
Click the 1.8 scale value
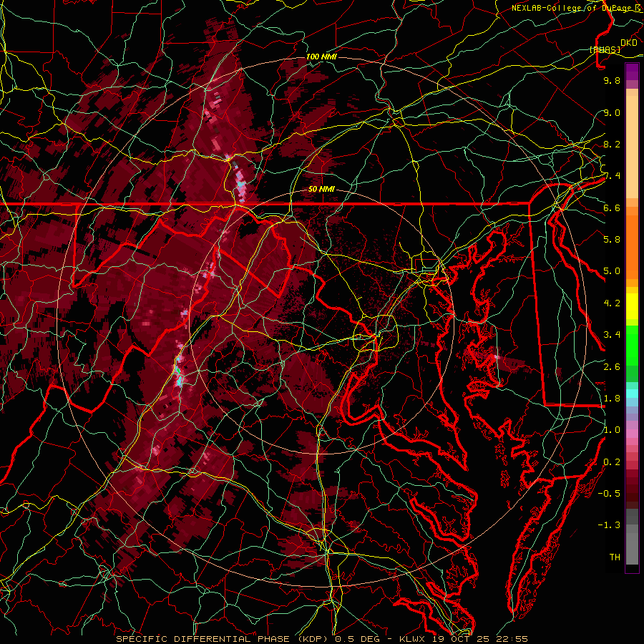tap(612, 399)
